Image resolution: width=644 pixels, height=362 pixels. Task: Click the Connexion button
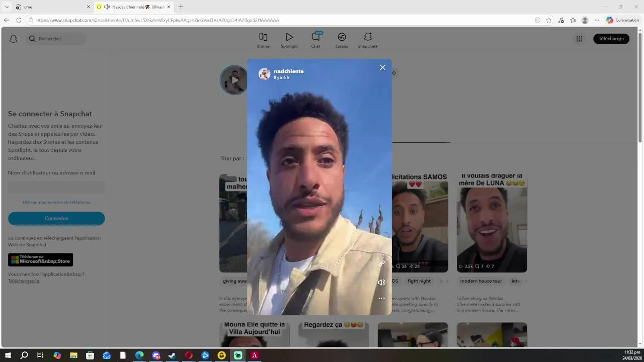(56, 218)
